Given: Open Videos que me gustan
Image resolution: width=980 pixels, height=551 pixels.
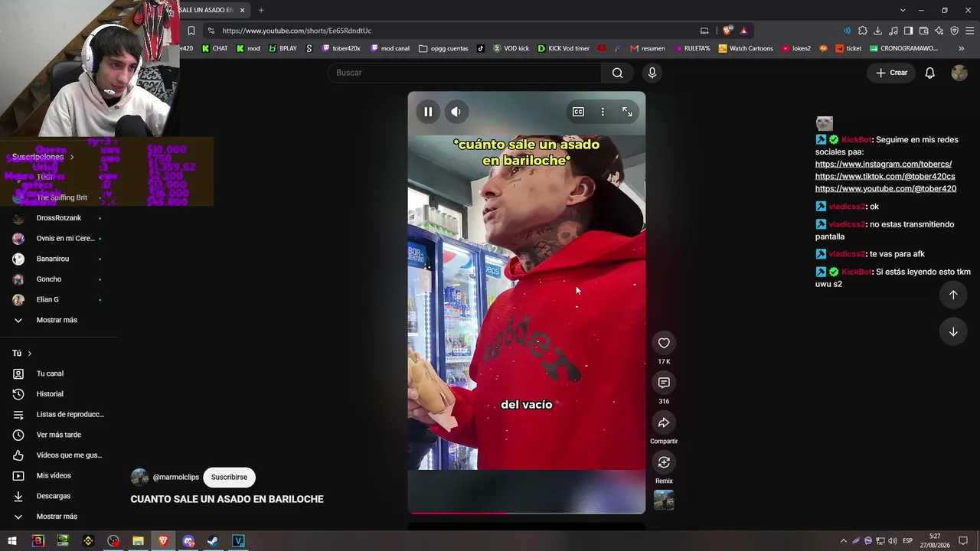Looking at the screenshot, I should pos(69,455).
